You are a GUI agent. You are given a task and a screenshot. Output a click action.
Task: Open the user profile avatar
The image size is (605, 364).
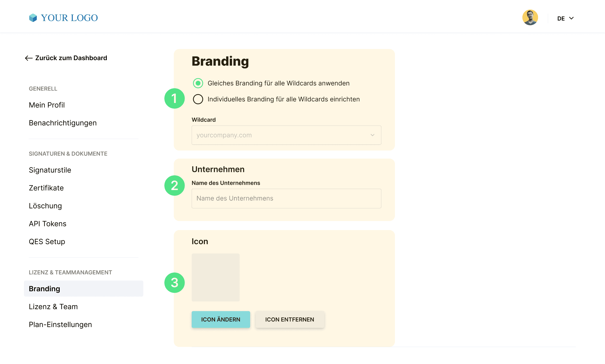[530, 18]
